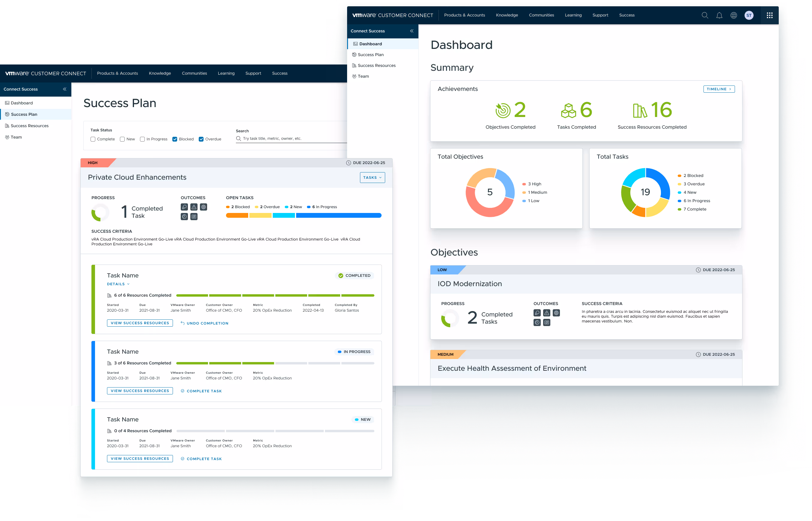This screenshot has height=521, width=812.
Task: Open Success Resources in the Dashboard sidebar
Action: click(376, 65)
